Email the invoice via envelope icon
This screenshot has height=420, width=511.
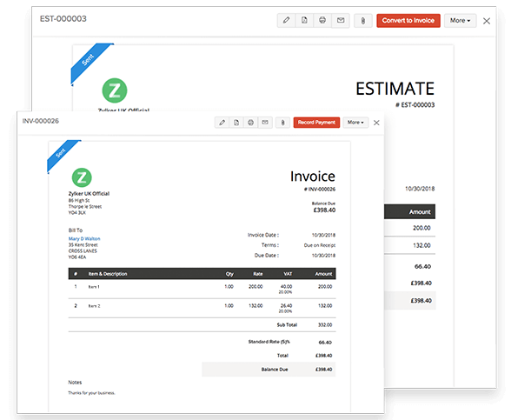[x=265, y=123]
